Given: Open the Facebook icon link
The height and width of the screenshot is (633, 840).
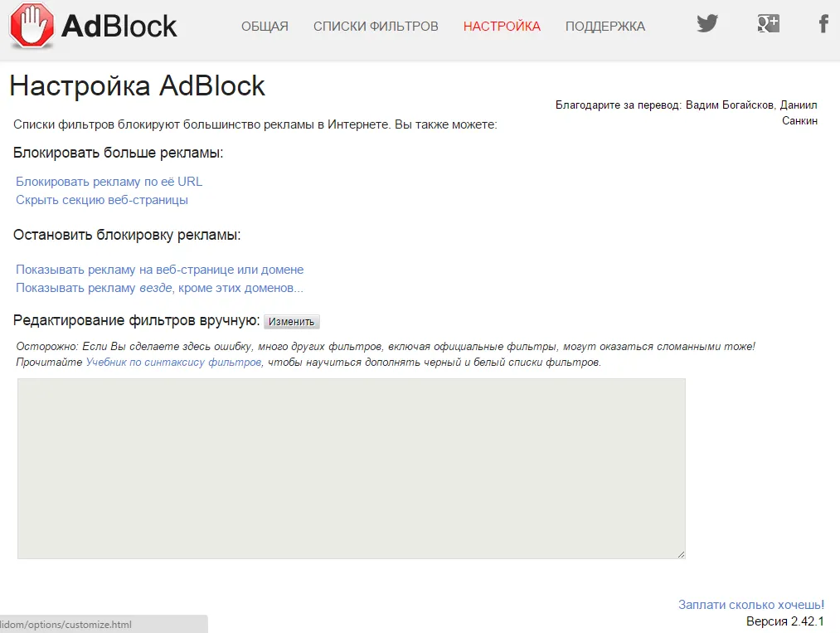Looking at the screenshot, I should [x=823, y=23].
